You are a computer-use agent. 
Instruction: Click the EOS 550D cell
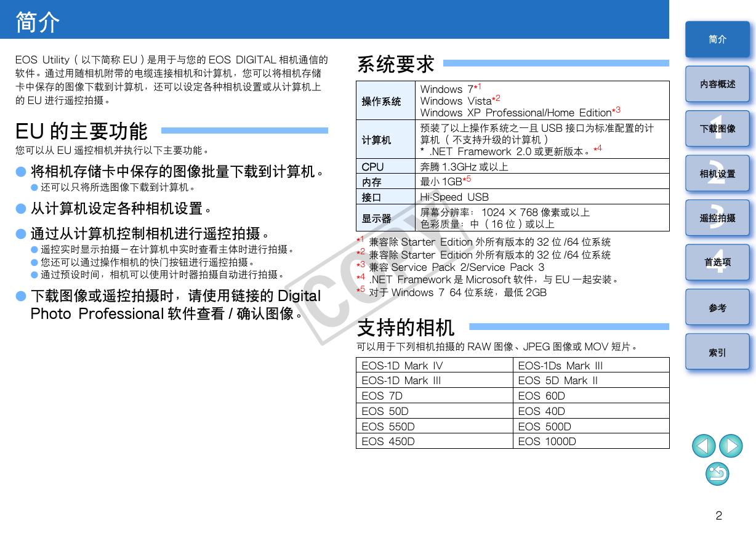point(435,426)
